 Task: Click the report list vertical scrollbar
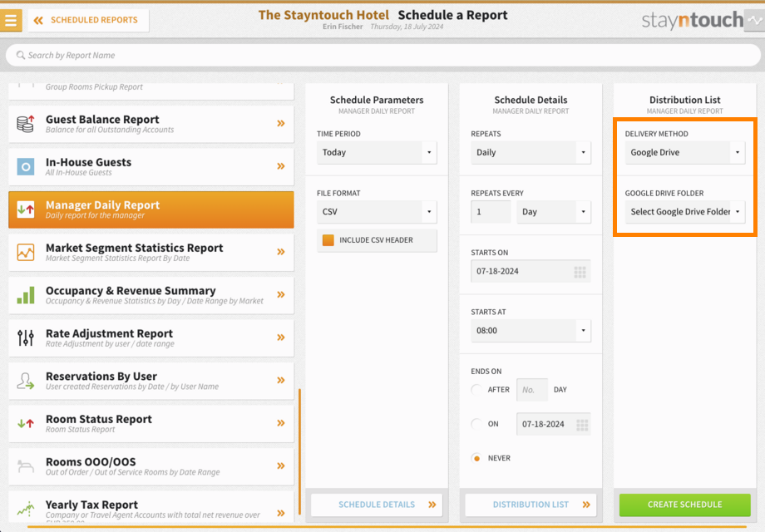pos(299,451)
